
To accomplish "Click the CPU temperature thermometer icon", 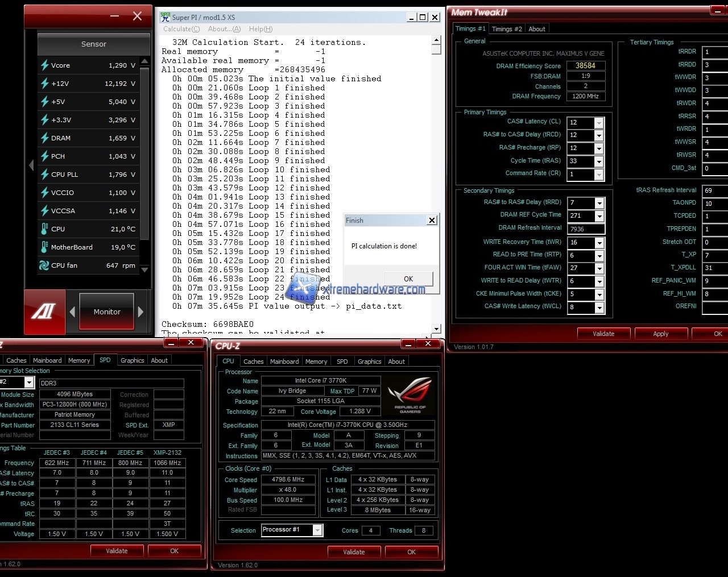I will click(44, 229).
